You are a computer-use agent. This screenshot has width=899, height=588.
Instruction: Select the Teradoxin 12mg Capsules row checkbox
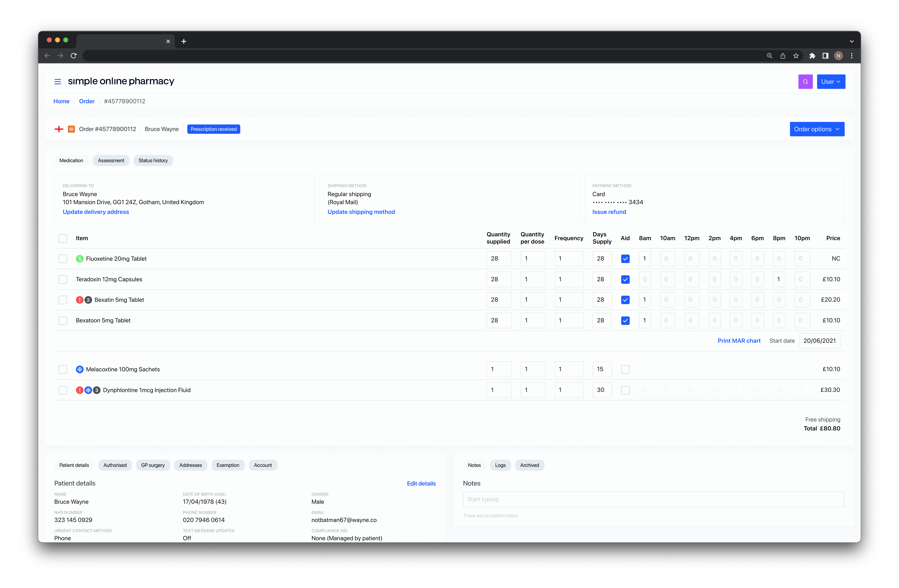[63, 279]
